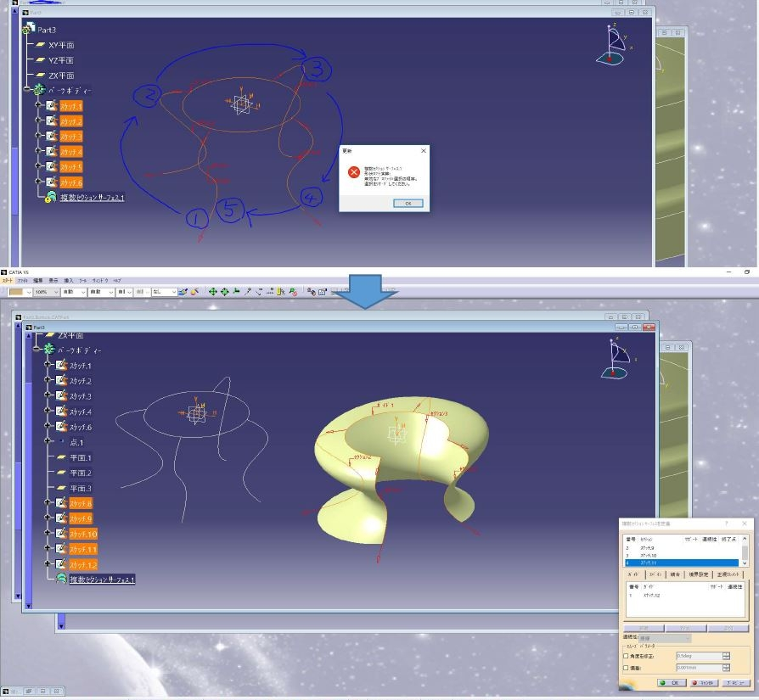
Task: Expand the 点.1 node in tree
Action: [48, 440]
